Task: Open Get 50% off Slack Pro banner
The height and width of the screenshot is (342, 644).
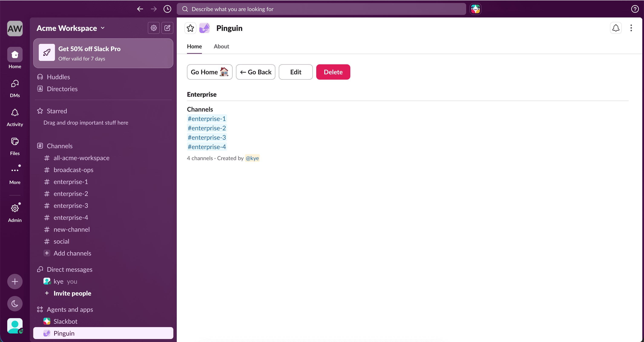Action: [103, 53]
